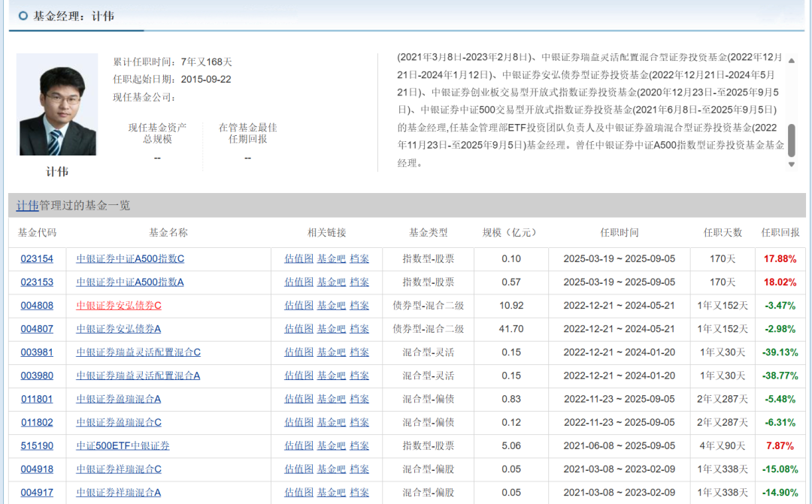812x504 pixels.
Task: Click the fund manager 计伟 portrait photo
Action: (57, 104)
